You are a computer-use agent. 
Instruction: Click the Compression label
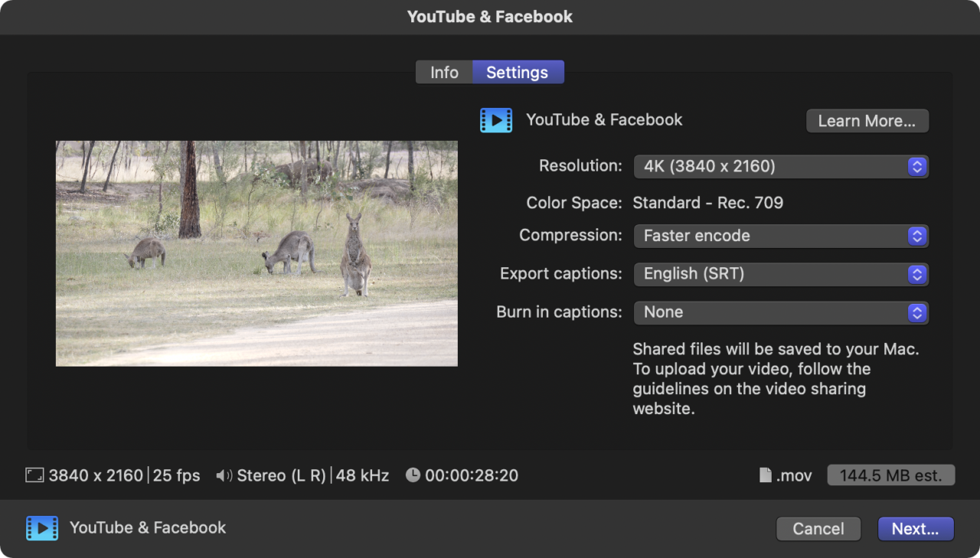(x=570, y=235)
